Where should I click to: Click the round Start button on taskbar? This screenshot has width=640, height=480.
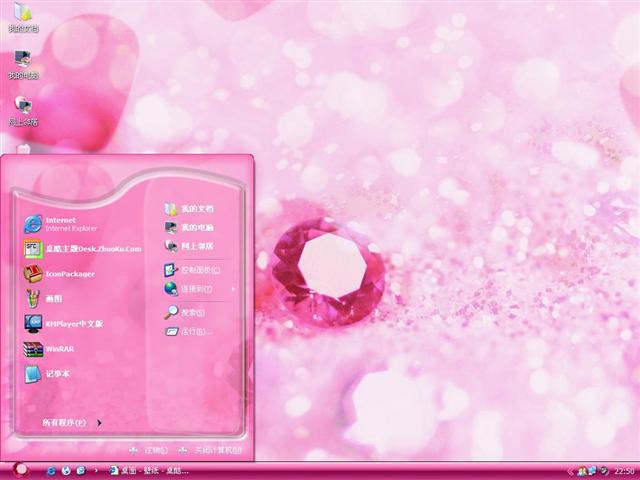click(x=20, y=469)
